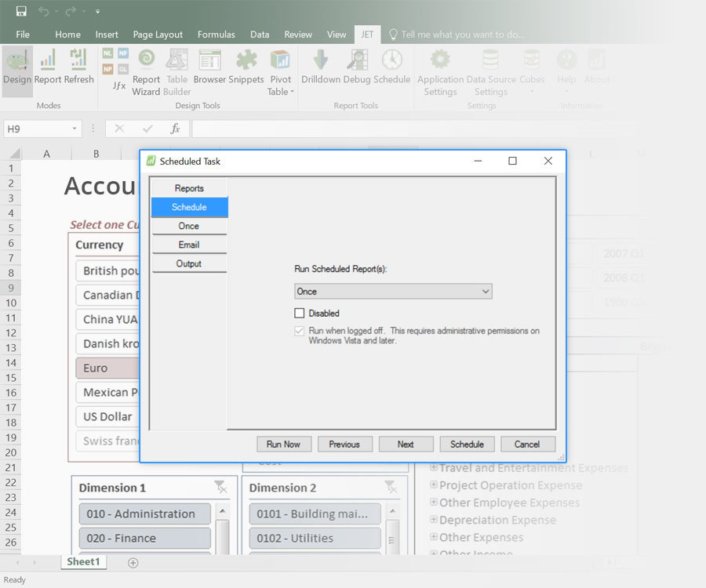Expand Depreciation Expense row
This screenshot has width=706, height=588.
click(433, 519)
